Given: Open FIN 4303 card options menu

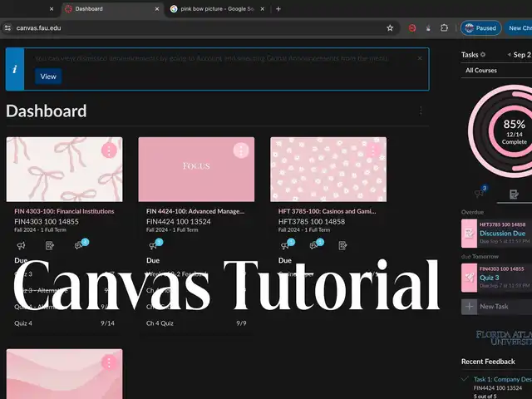Looking at the screenshot, I should (109, 150).
